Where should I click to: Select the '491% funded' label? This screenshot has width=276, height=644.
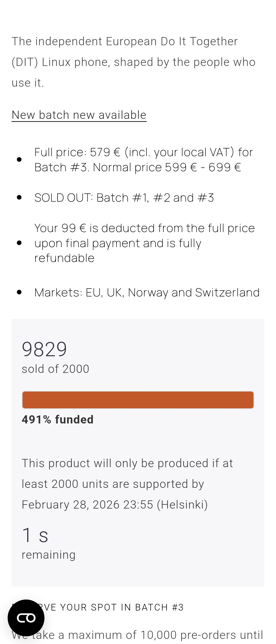[58, 420]
